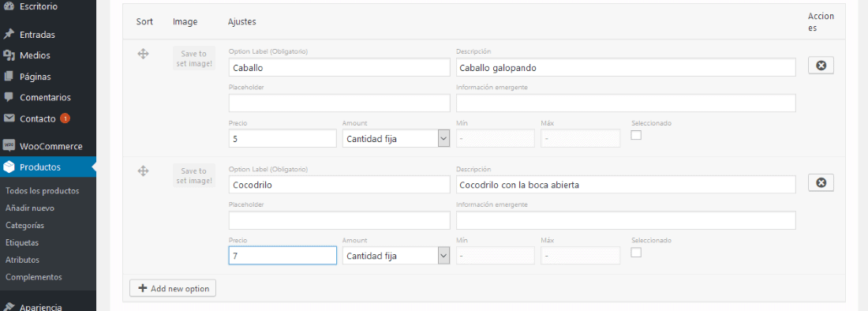Go to Todos los productos
The height and width of the screenshot is (311, 868).
pos(42,191)
